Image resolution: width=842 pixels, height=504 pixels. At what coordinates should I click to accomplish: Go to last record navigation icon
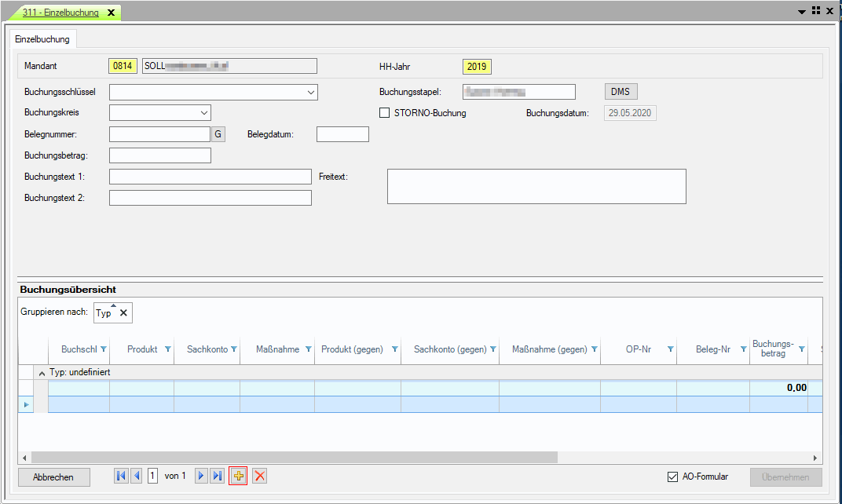(x=217, y=476)
